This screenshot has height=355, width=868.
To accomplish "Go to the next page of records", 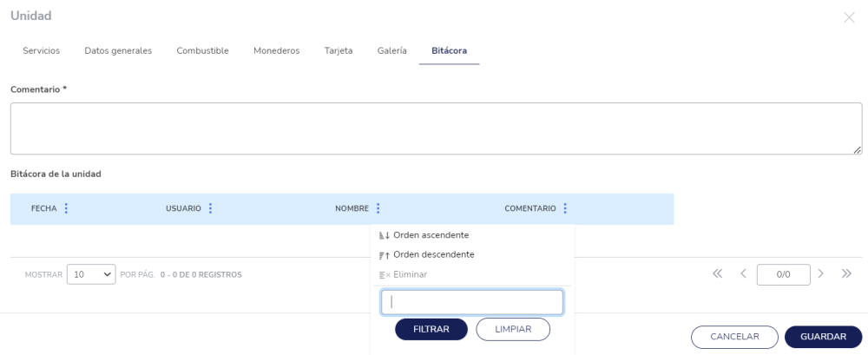I will 820,274.
